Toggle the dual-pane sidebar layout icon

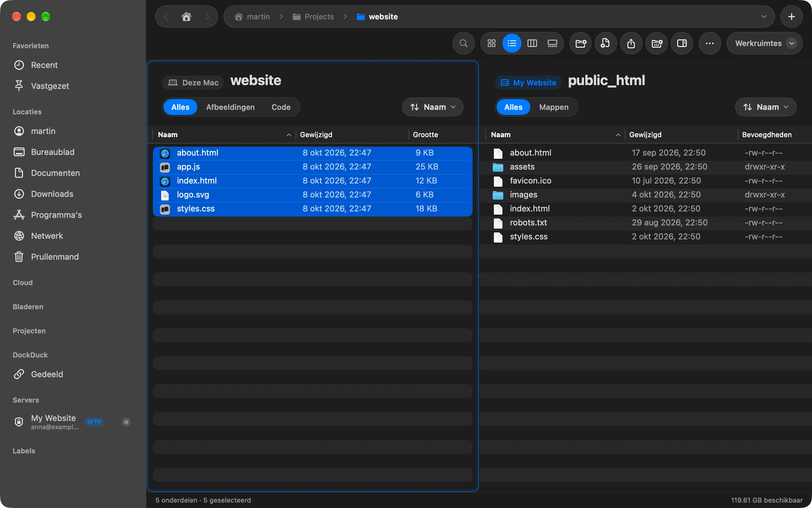682,43
